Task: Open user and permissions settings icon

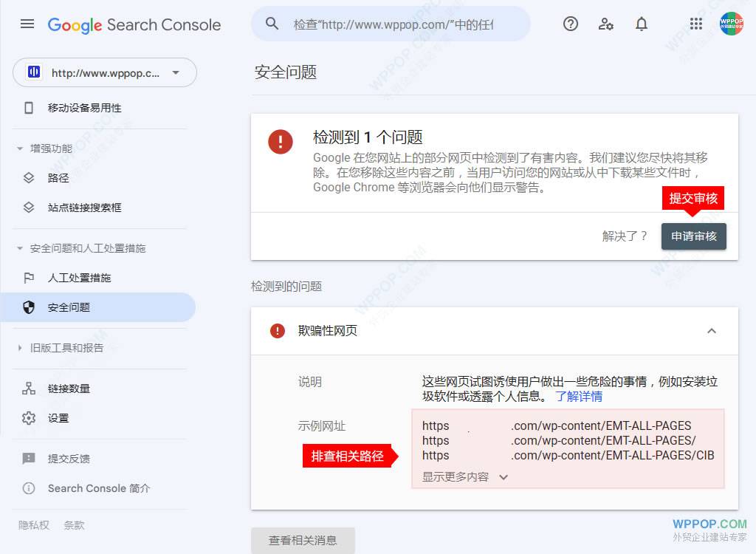Action: 605,24
